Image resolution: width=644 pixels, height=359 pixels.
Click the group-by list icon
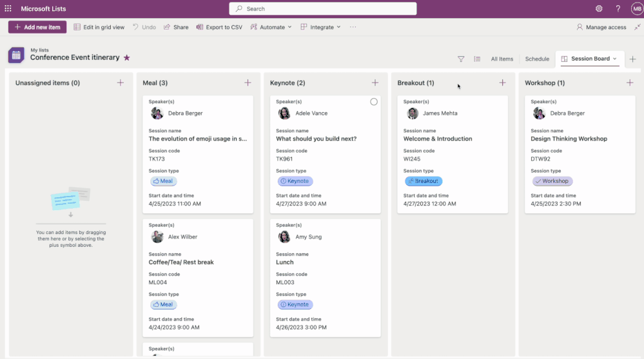[x=477, y=59]
